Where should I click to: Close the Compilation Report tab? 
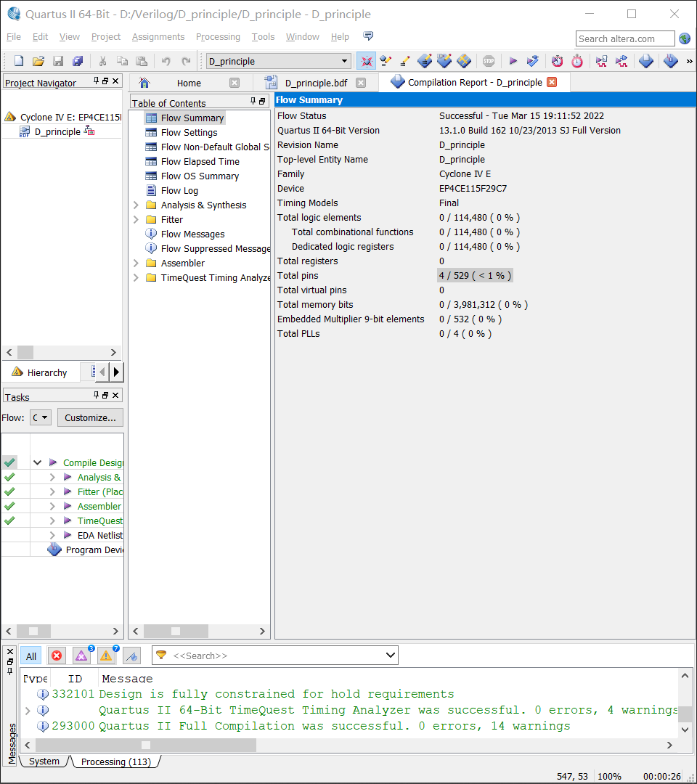click(x=552, y=82)
